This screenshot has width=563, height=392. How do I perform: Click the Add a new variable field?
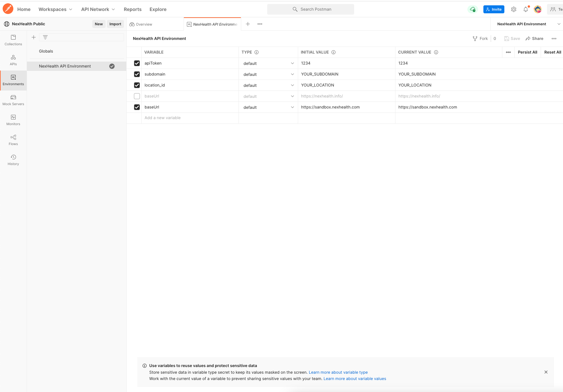[x=191, y=118]
